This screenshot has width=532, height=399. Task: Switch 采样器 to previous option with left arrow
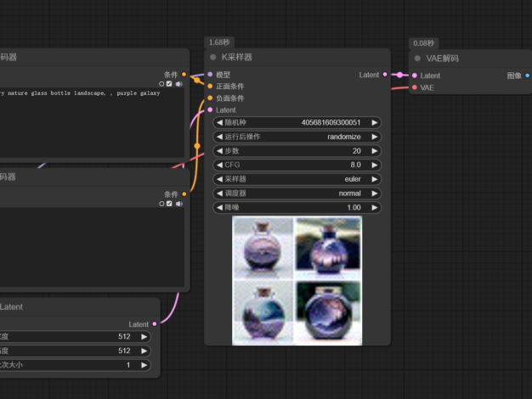click(x=220, y=179)
